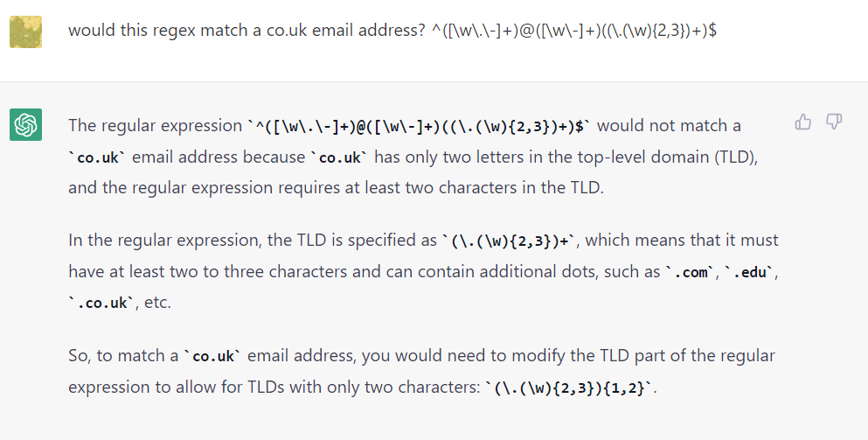Viewport: 868px width, 440px height.
Task: Click the .com code example
Action: click(690, 272)
